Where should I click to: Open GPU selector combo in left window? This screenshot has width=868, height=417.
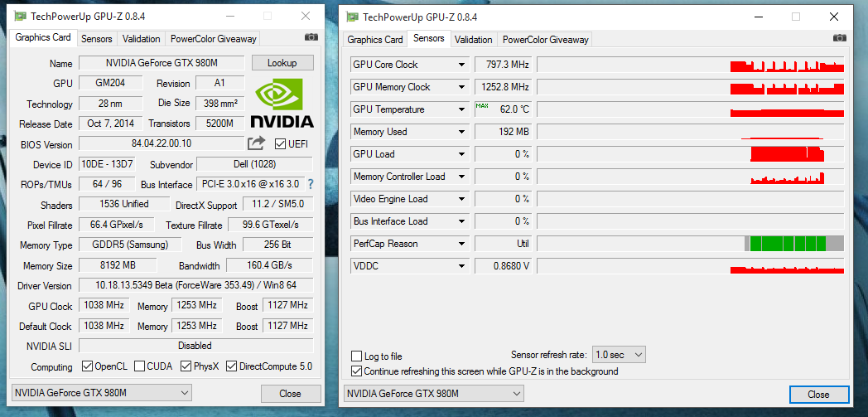pos(102,393)
